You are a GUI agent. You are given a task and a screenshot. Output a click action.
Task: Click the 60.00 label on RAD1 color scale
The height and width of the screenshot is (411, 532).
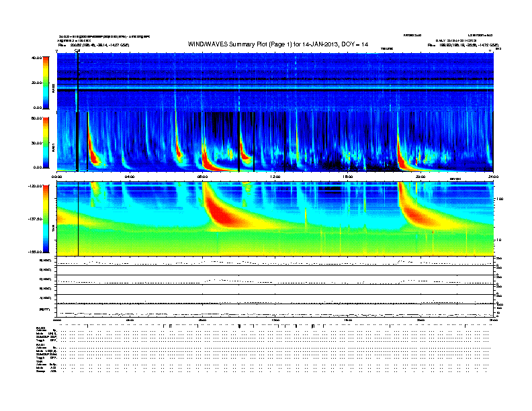coord(36,118)
